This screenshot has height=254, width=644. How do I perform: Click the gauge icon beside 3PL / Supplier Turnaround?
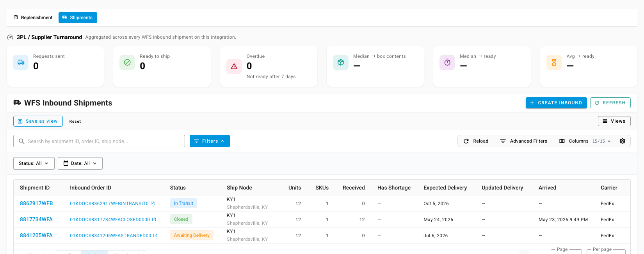click(11, 38)
